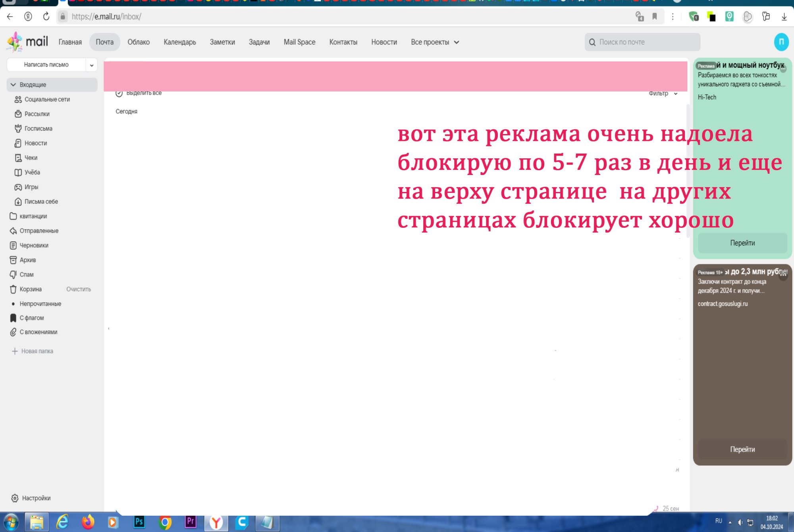Open the Контакты section
Viewport: 794px width, 532px height.
coord(343,42)
